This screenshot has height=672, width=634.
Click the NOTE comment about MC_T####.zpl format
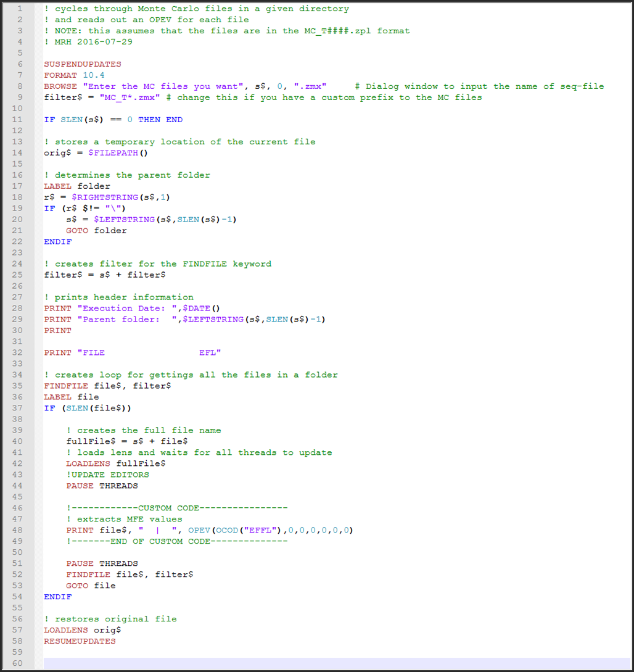pos(227,31)
